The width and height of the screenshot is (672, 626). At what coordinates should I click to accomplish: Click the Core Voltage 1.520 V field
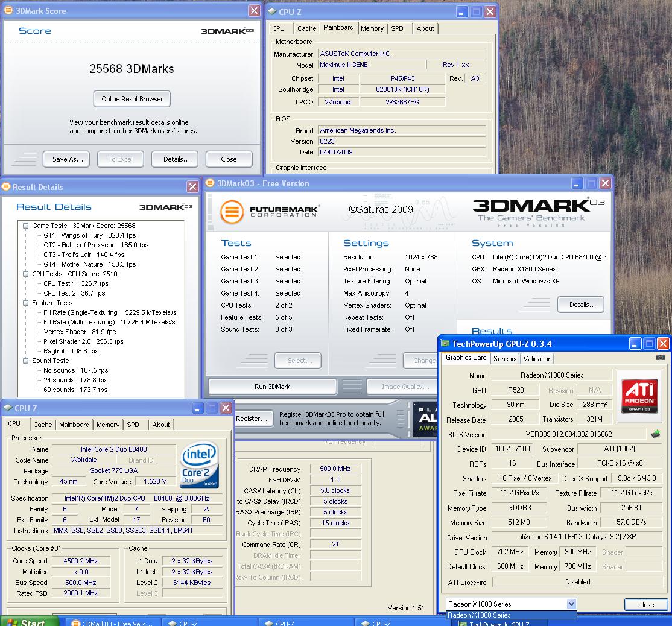pos(155,482)
